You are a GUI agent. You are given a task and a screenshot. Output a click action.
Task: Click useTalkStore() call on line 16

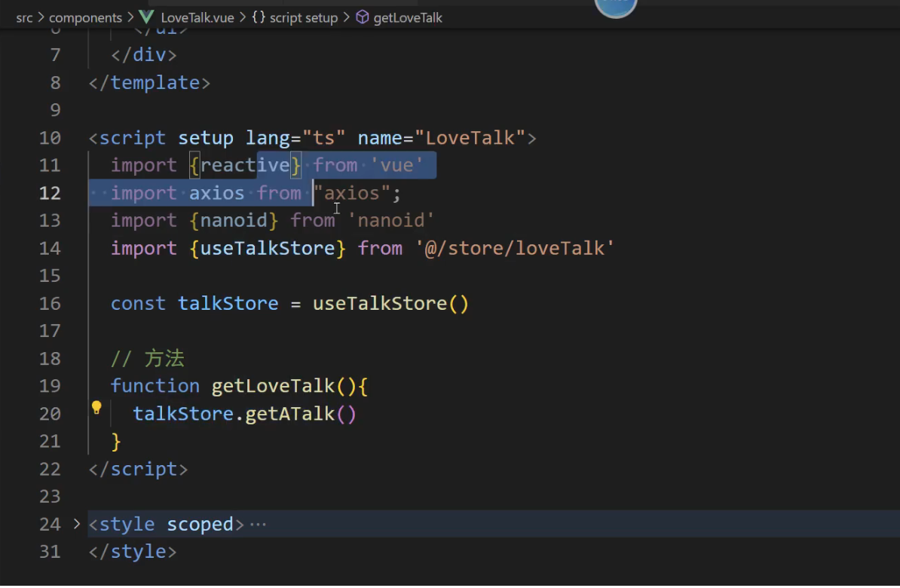(x=390, y=303)
